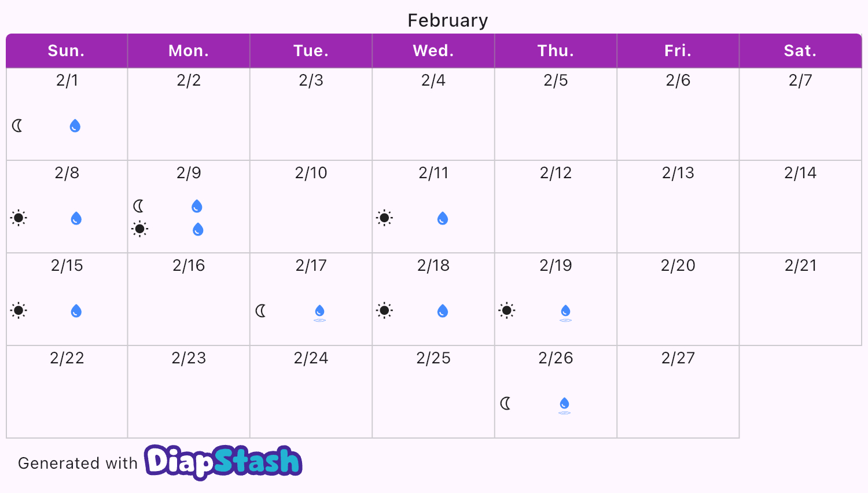The image size is (868, 493).
Task: Click the water drop icon on 2/1
Action: [x=75, y=126]
